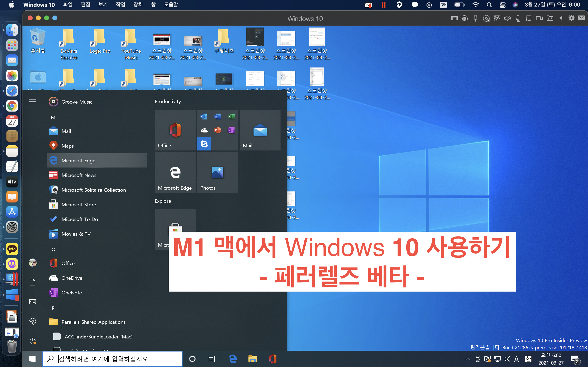
Task: Click the Parallels keyboard icon in the title bar
Action: click(454, 18)
